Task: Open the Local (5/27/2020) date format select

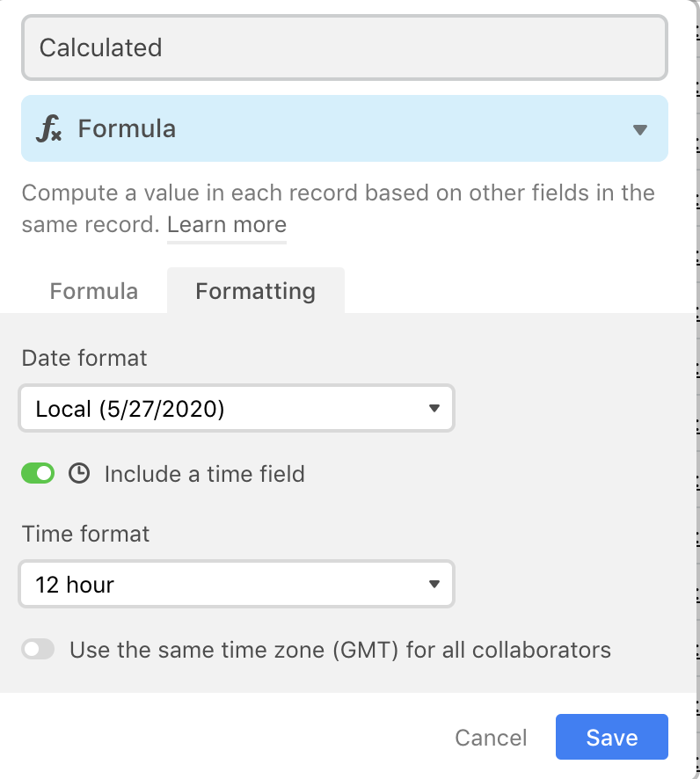Action: click(237, 408)
